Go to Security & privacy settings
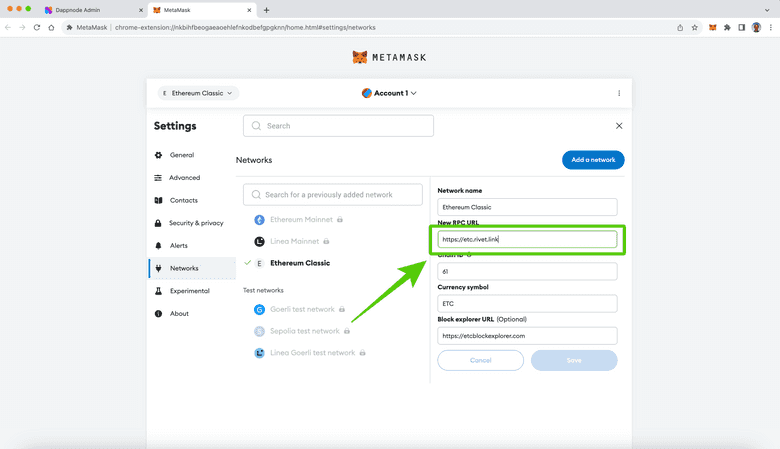The width and height of the screenshot is (780, 449). click(196, 223)
